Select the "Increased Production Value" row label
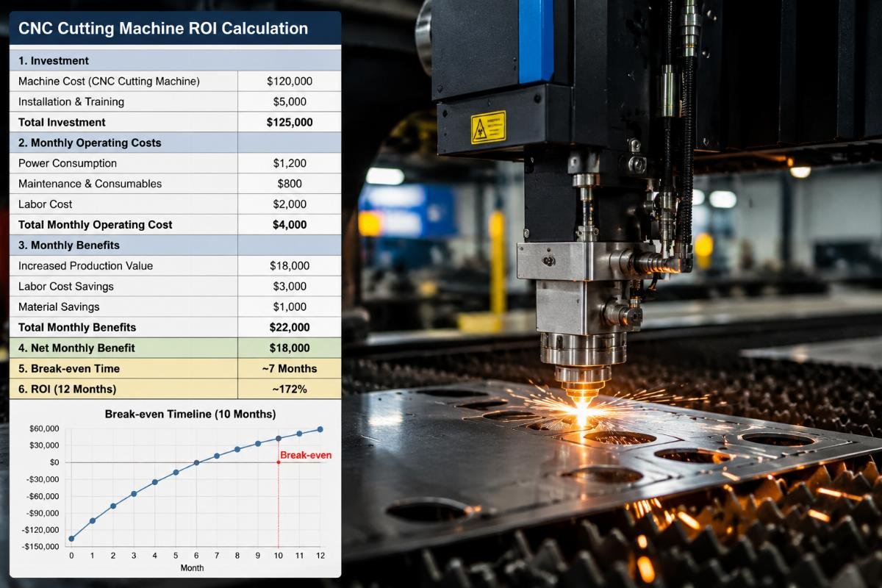 click(85, 266)
